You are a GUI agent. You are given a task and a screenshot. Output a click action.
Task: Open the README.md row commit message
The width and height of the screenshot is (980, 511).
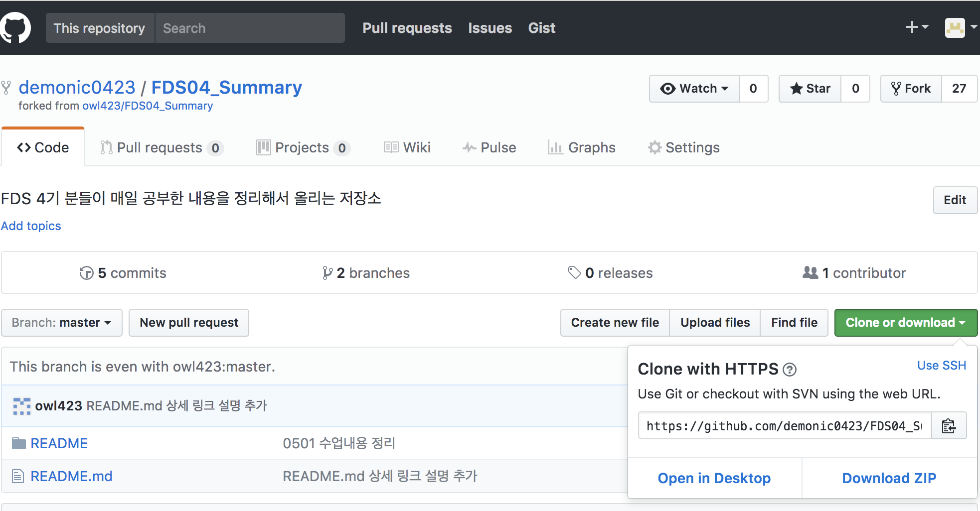(380, 477)
